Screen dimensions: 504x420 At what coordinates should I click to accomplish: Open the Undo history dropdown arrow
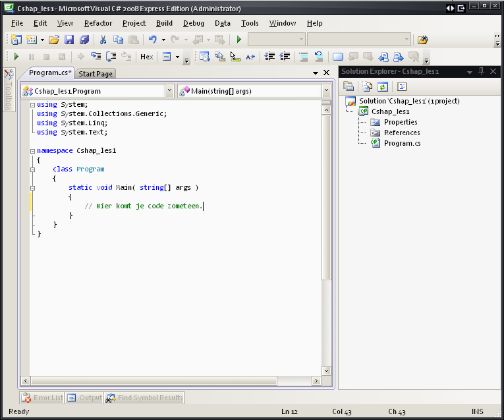(163, 40)
